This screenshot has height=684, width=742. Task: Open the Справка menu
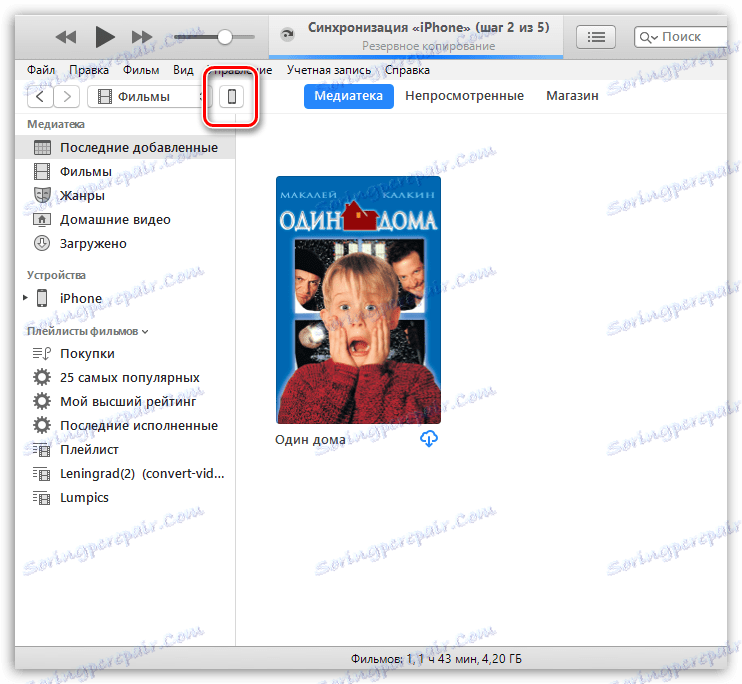407,70
